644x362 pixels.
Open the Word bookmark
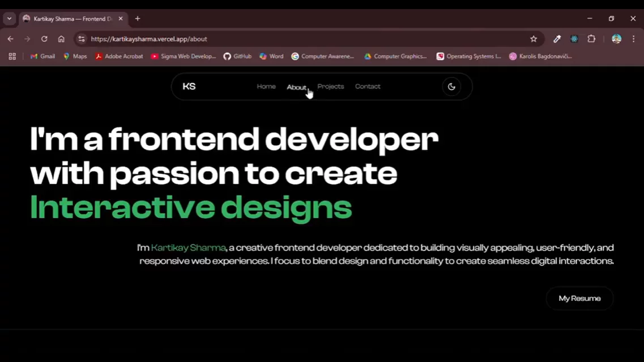click(x=271, y=56)
